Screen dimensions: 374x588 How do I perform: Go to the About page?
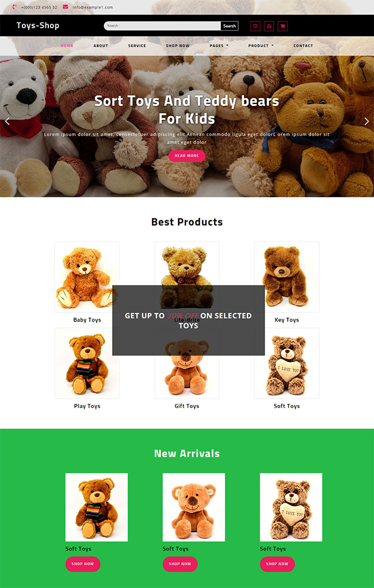[x=101, y=46]
